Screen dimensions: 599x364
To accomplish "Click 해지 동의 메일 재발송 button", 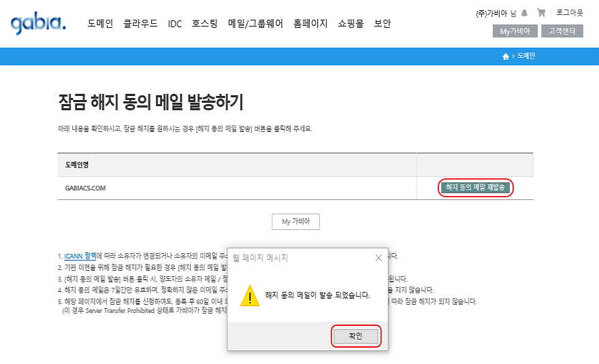I will tap(475, 188).
